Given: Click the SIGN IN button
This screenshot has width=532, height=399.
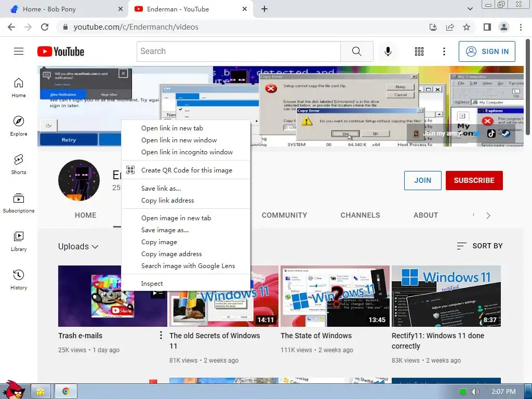Looking at the screenshot, I should click(487, 51).
